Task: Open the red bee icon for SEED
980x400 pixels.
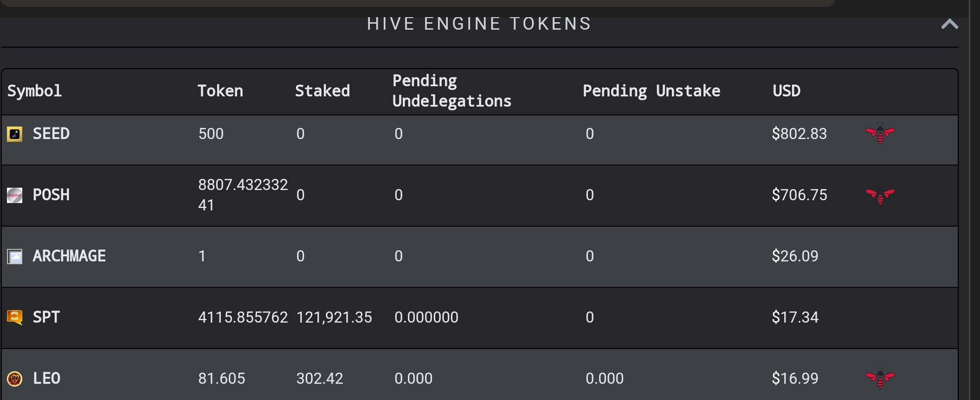Action: [x=880, y=133]
